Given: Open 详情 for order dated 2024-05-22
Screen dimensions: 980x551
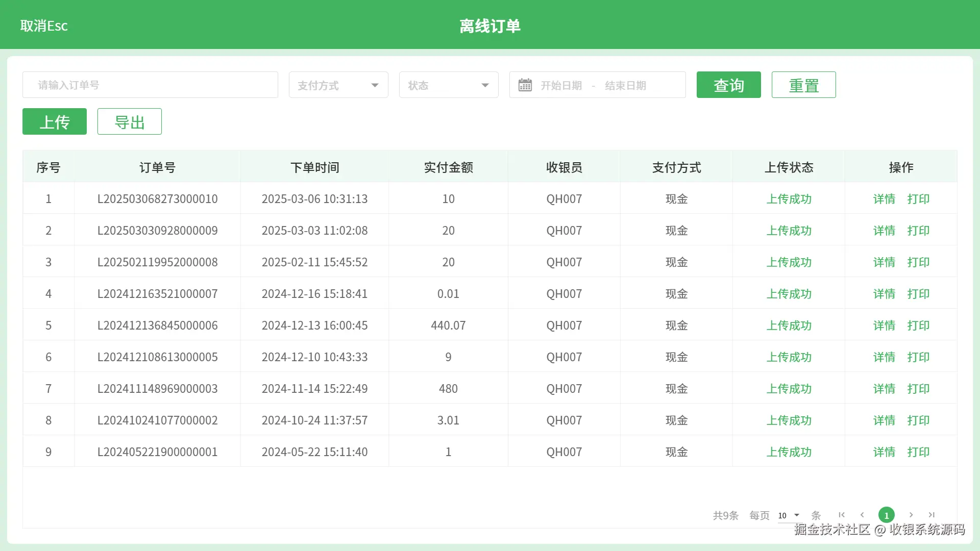Looking at the screenshot, I should coord(884,452).
